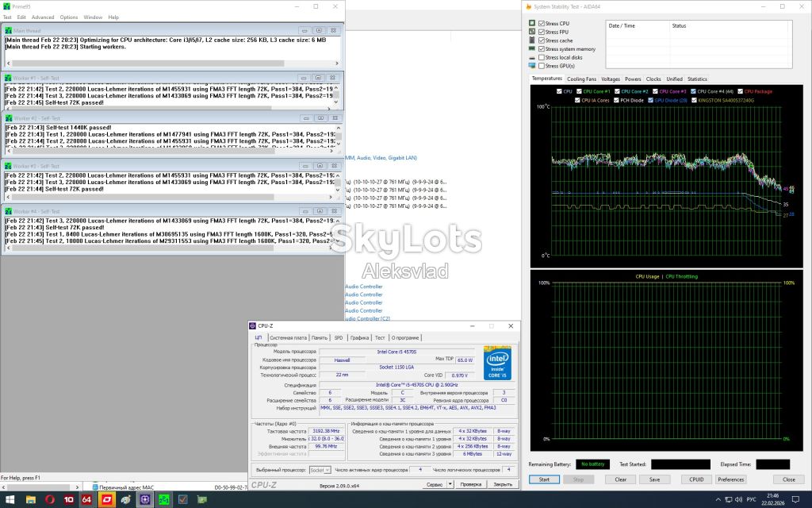The height and width of the screenshot is (508, 812).
Task: Open Prime95 Test menu
Action: 7,17
